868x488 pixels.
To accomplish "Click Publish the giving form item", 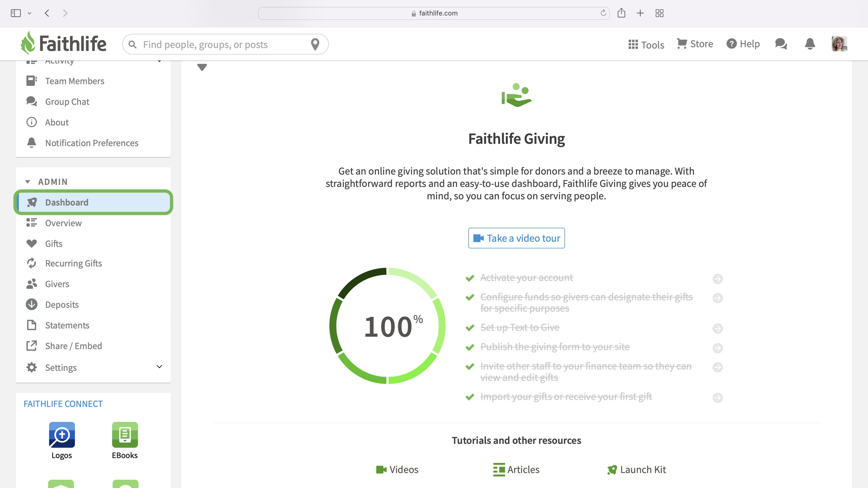I will [x=555, y=347].
